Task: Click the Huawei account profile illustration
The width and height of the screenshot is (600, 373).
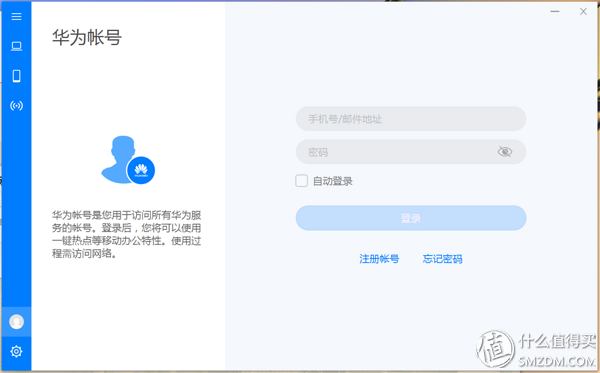Action: click(x=128, y=160)
